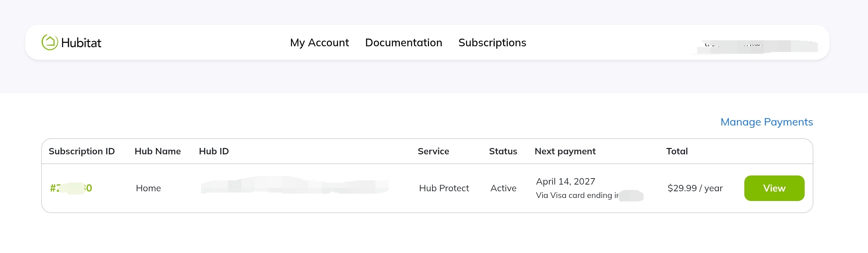Open the green subscription ID link
This screenshot has height=253, width=868.
tap(71, 188)
